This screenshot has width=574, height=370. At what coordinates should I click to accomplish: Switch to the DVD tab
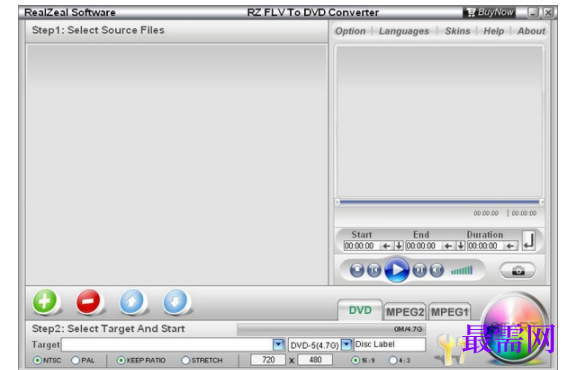360,310
